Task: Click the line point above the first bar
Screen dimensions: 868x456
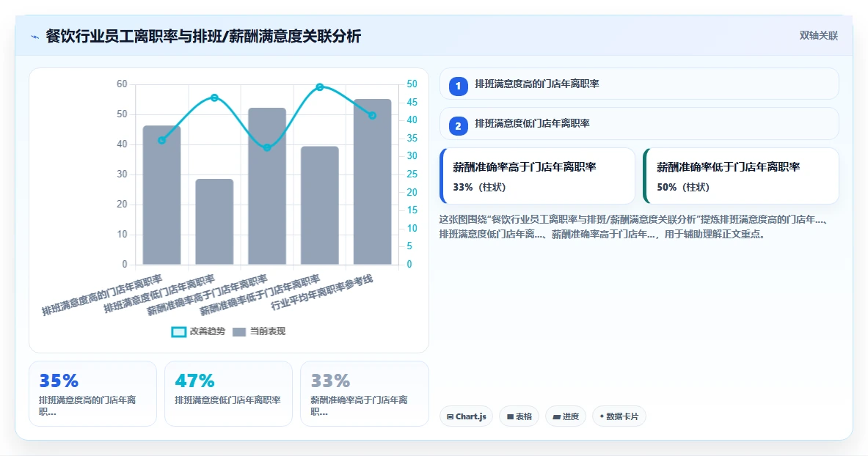Action: [161, 141]
